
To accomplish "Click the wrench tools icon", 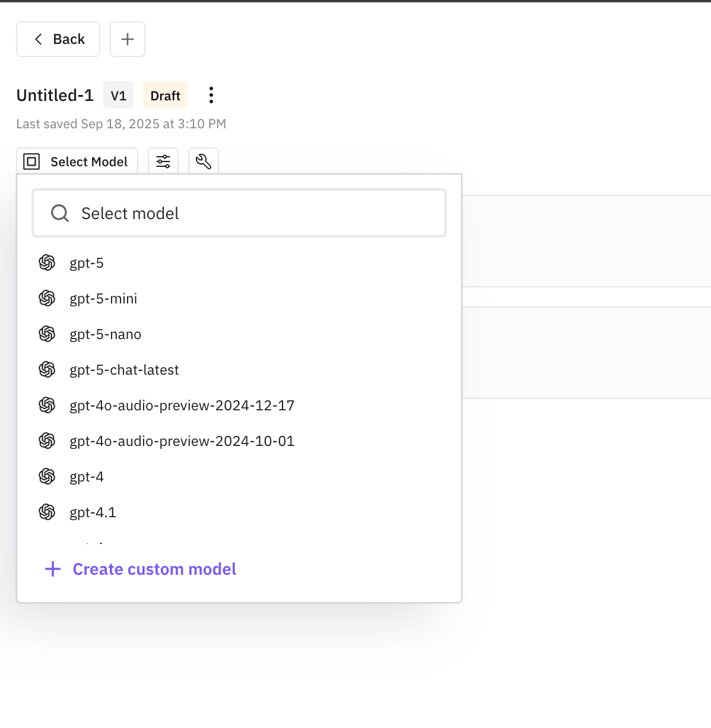I will pyautogui.click(x=204, y=162).
